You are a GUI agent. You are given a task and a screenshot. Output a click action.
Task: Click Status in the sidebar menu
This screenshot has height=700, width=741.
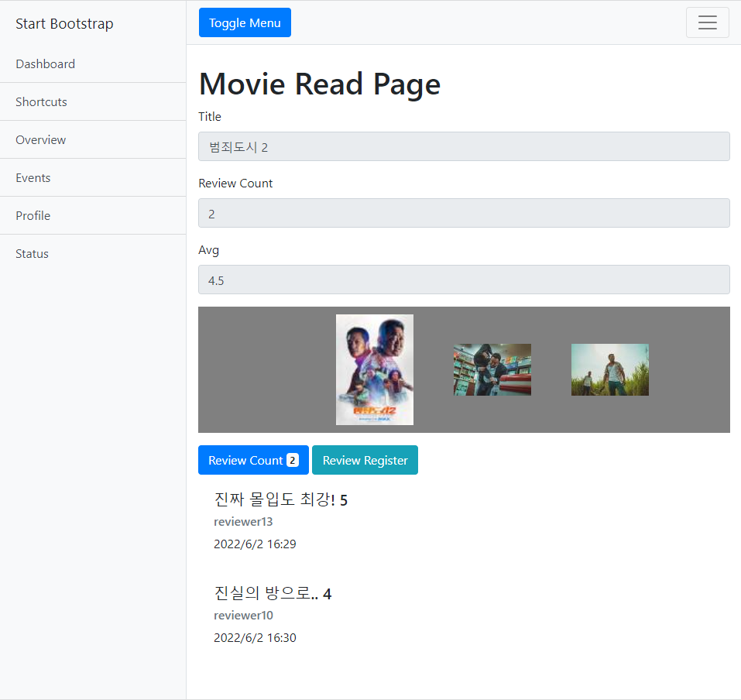31,253
